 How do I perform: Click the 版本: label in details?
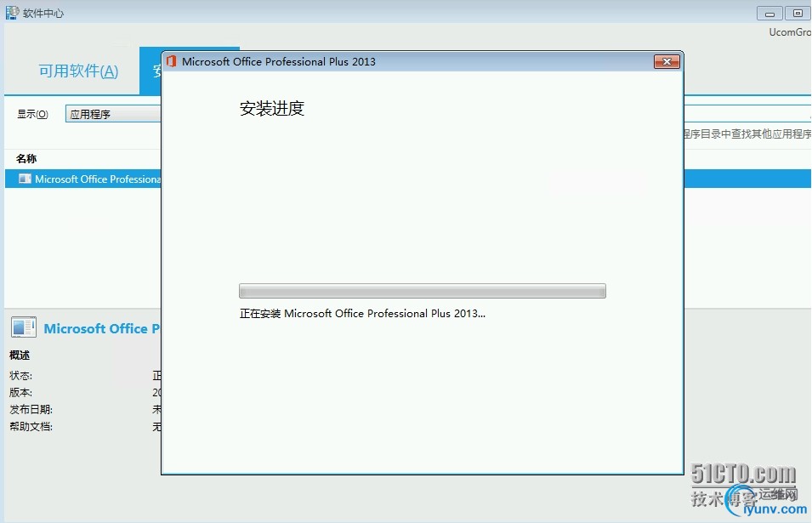[x=20, y=393]
